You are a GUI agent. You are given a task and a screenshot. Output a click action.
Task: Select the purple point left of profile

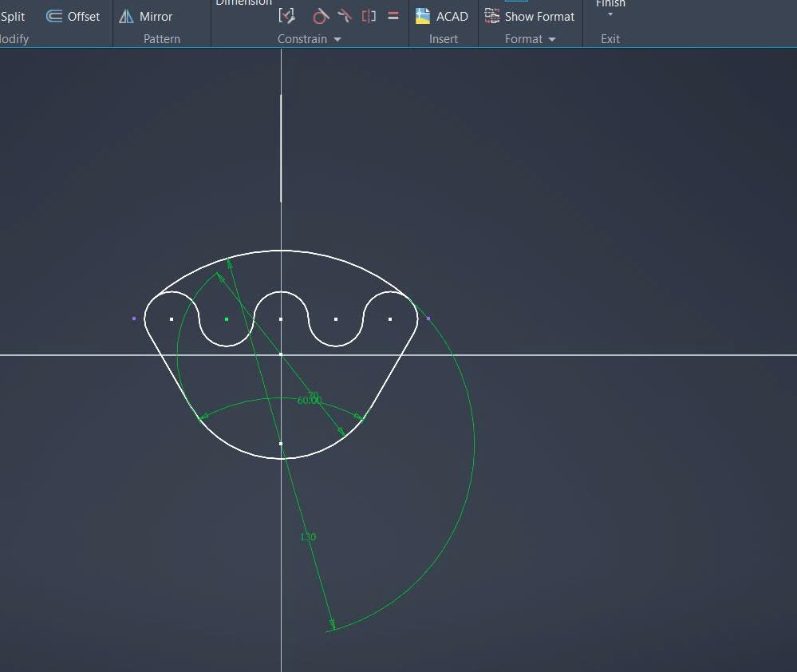134,318
